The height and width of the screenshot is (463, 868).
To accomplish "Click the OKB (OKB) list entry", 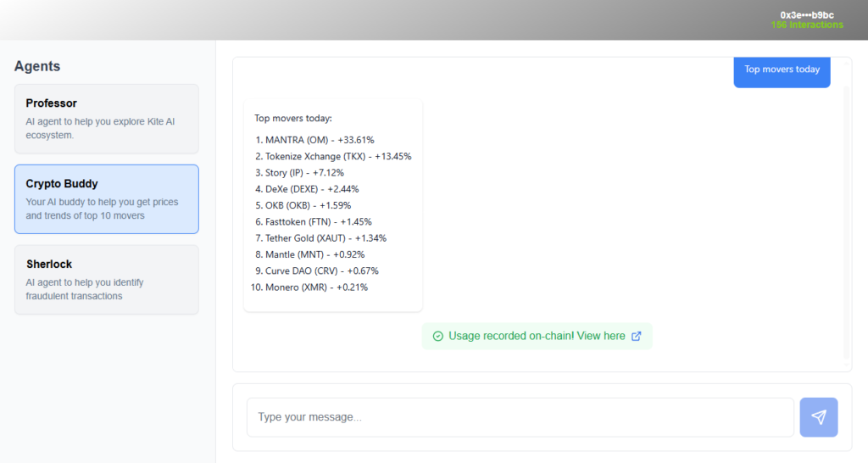I will (308, 205).
